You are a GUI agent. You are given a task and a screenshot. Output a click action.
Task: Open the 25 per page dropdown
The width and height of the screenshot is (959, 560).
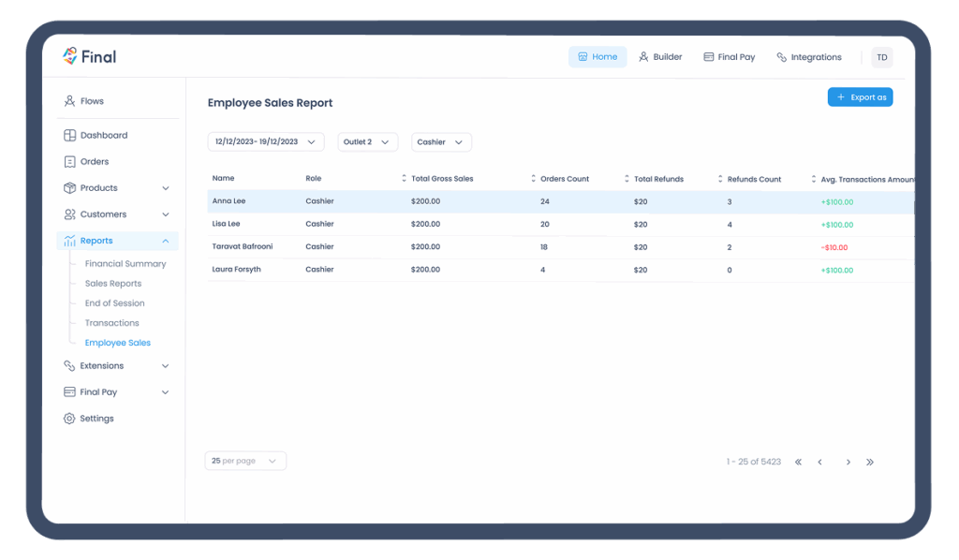click(245, 461)
